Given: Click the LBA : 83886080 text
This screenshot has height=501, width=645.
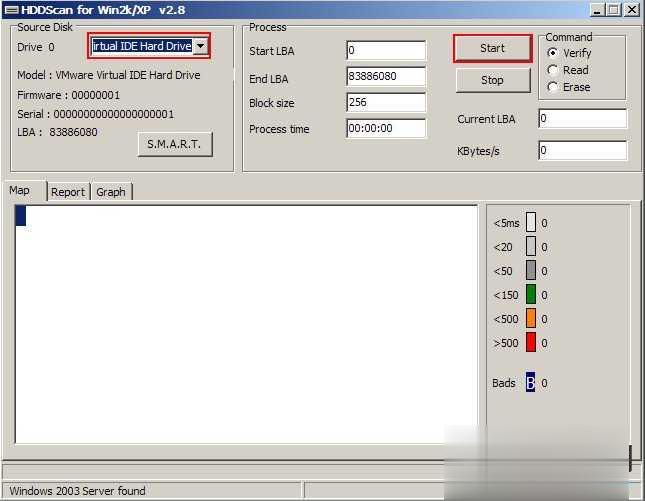Looking at the screenshot, I should click(x=57, y=132).
